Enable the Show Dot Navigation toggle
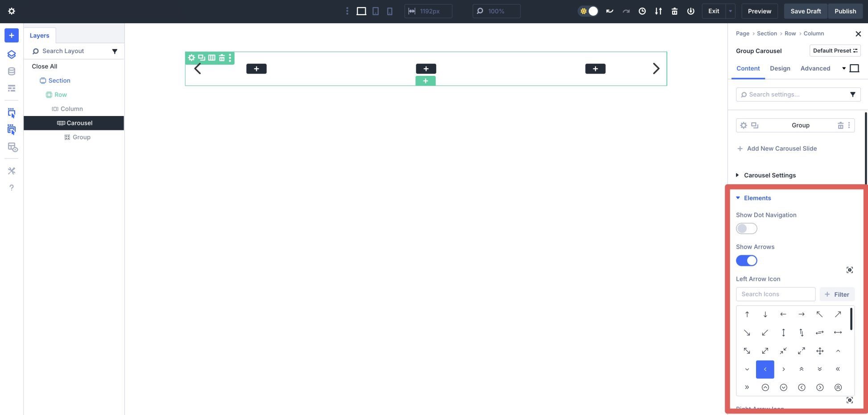Image resolution: width=868 pixels, height=415 pixels. (x=746, y=228)
